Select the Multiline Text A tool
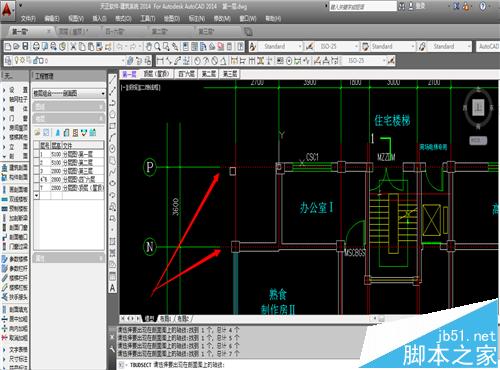500x370 pixels. point(112,288)
